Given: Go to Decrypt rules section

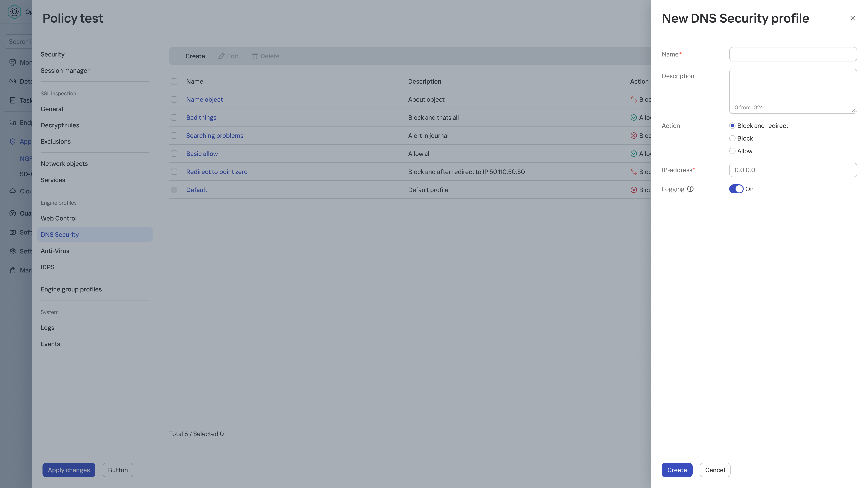Looking at the screenshot, I should click(60, 125).
